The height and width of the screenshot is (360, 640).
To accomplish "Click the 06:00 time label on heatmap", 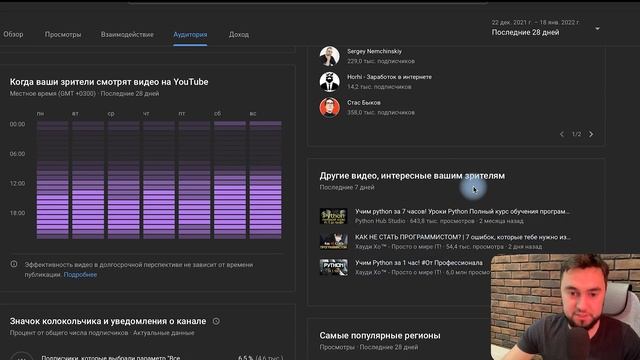I will pos(17,154).
